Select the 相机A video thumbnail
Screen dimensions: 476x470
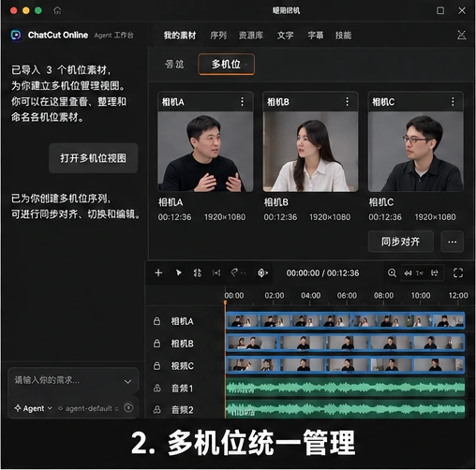click(x=205, y=152)
